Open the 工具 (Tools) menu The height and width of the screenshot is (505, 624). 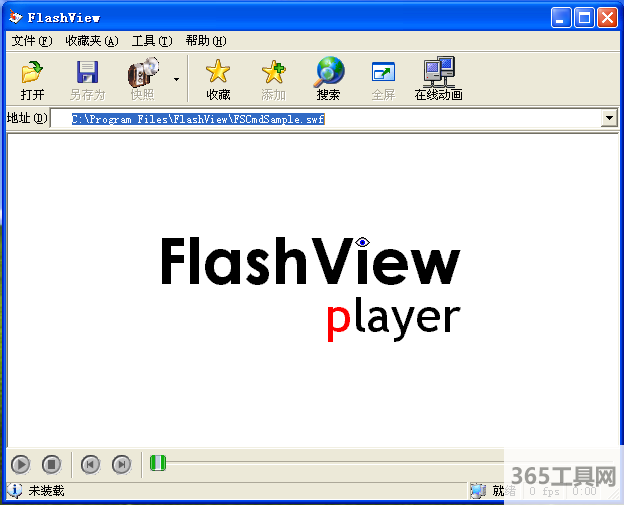pos(151,41)
